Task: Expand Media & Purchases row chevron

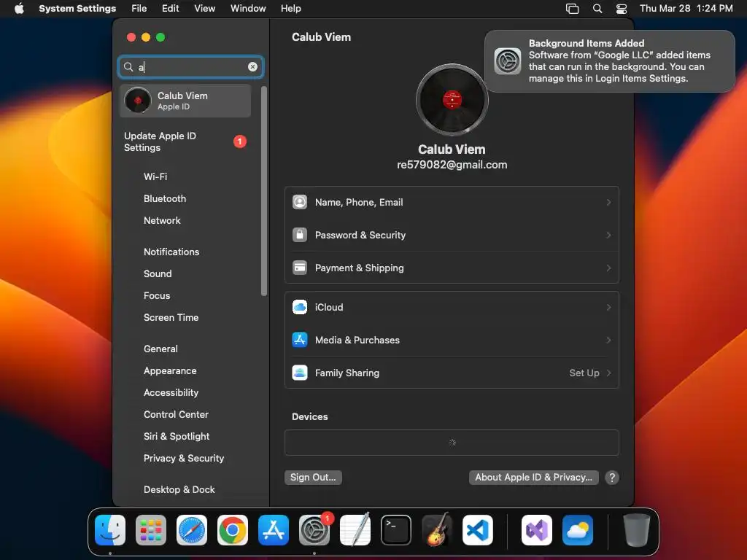Action: pos(608,340)
